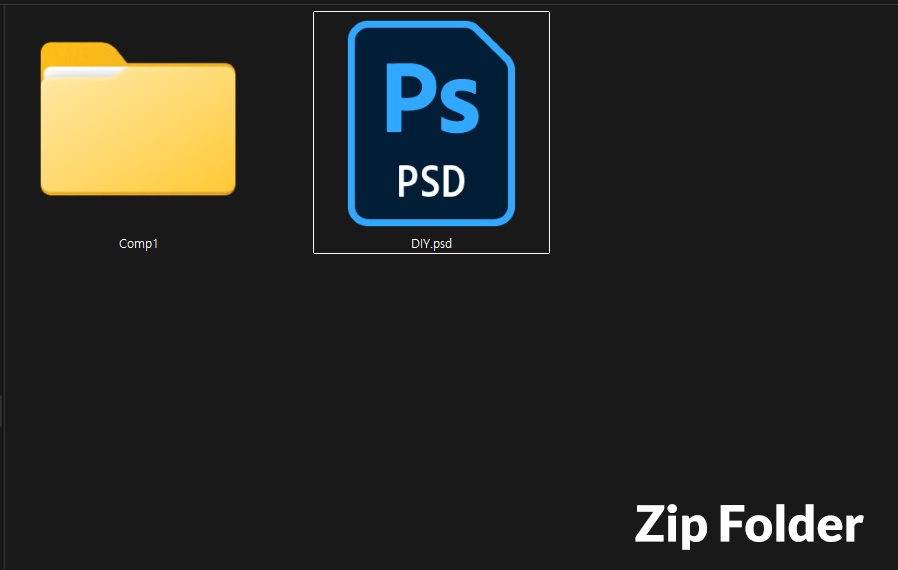Viewport: 898px width, 570px height.
Task: Click the word Zip in the caption
Action: [x=671, y=524]
